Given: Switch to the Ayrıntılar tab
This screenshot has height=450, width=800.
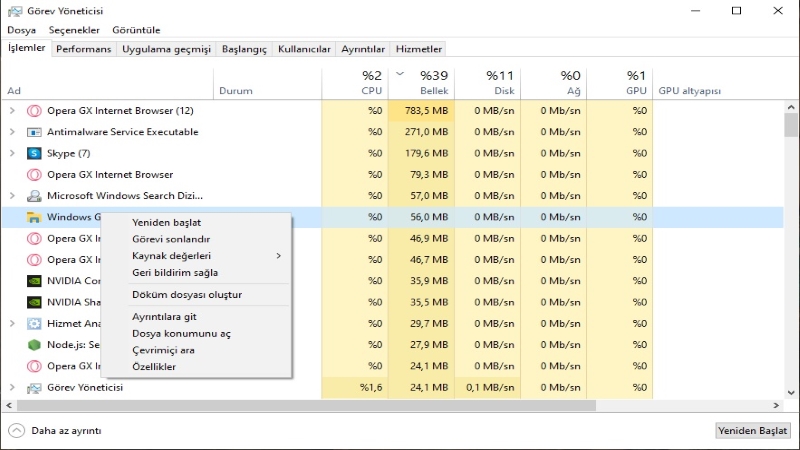Looking at the screenshot, I should pos(363,49).
